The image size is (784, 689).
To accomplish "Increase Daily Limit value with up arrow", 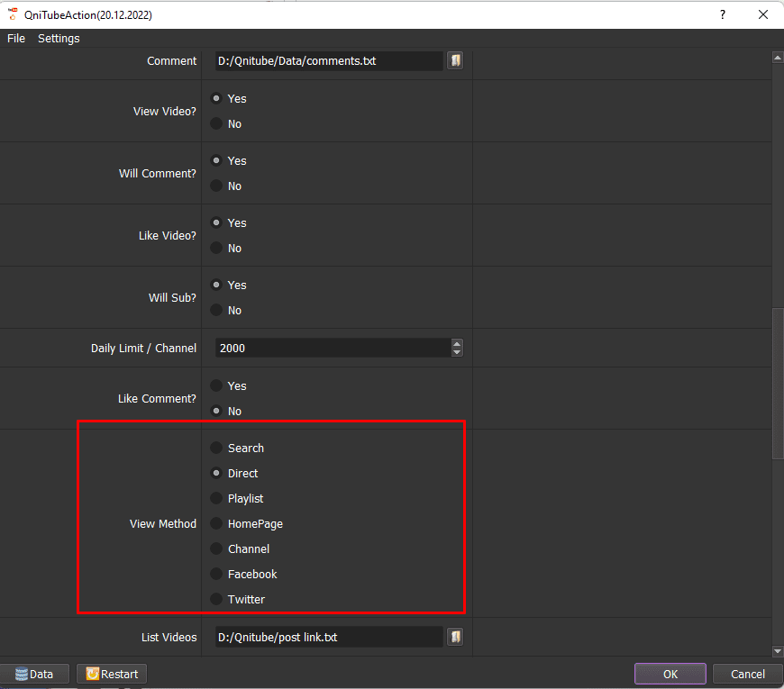I will 457,343.
